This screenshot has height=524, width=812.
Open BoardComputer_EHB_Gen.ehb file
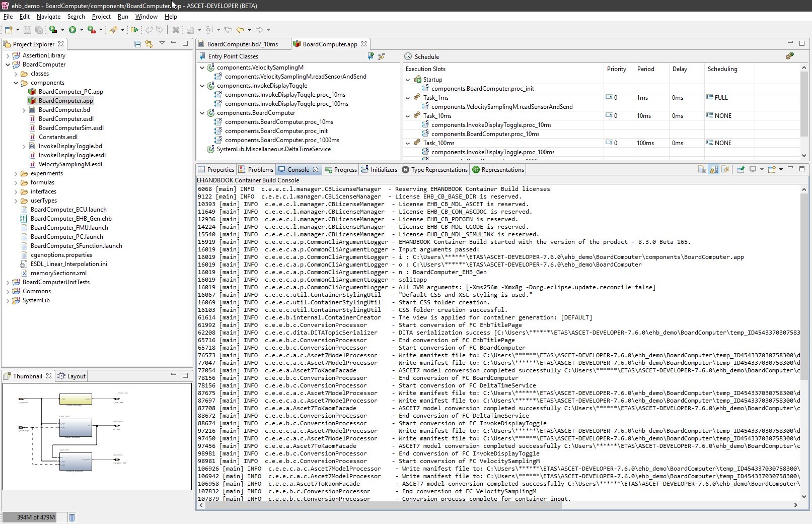click(71, 219)
